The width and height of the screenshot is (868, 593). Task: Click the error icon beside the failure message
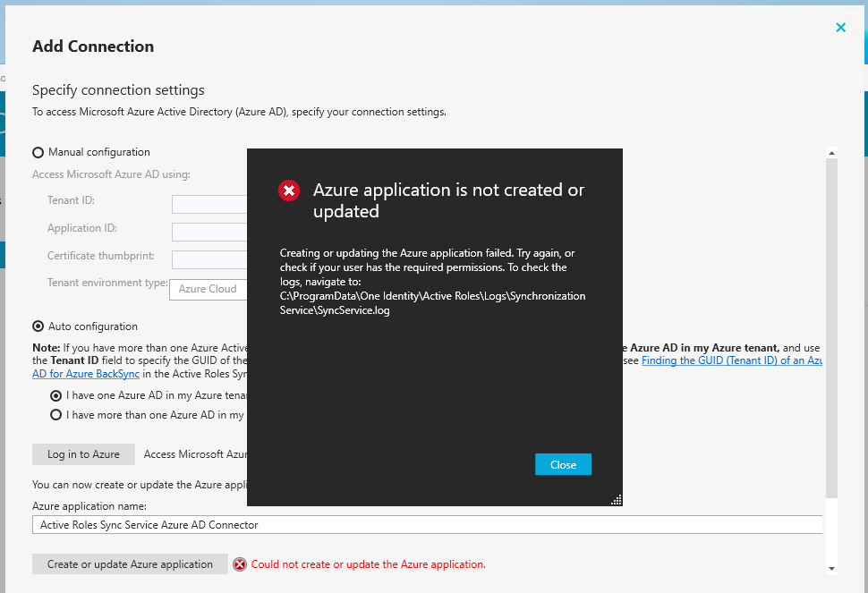(238, 563)
